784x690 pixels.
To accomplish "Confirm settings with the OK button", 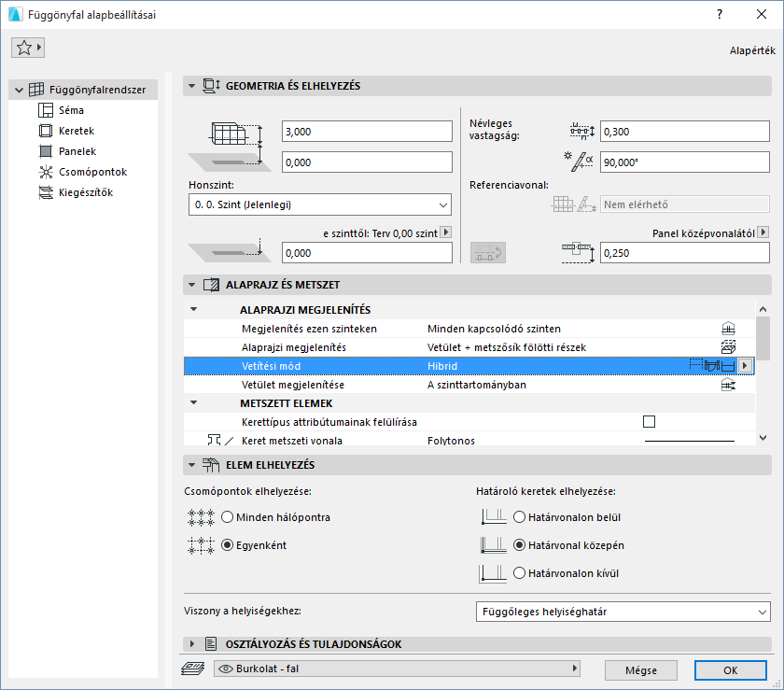I will [730, 670].
